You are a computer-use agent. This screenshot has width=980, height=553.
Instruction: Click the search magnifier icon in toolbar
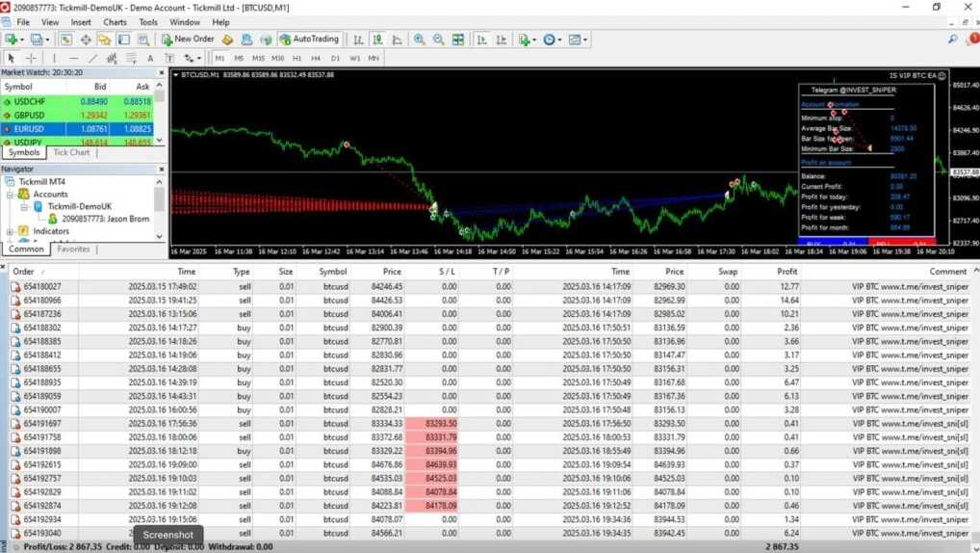click(952, 39)
